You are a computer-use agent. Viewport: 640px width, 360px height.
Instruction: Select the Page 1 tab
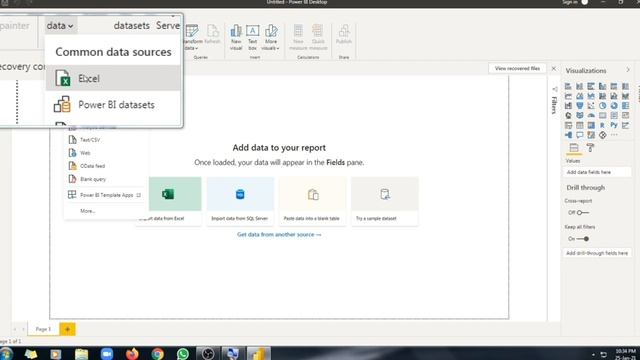[43, 329]
